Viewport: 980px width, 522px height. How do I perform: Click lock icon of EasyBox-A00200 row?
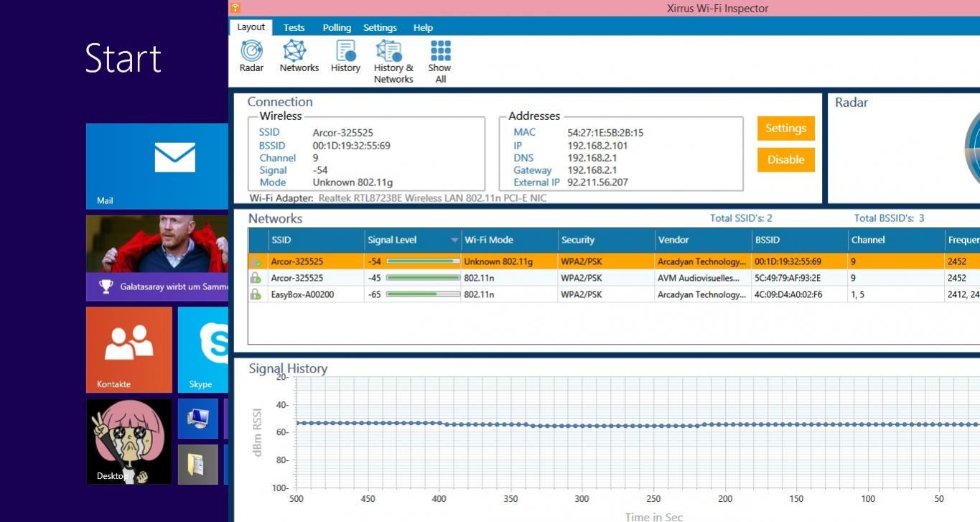[x=256, y=294]
